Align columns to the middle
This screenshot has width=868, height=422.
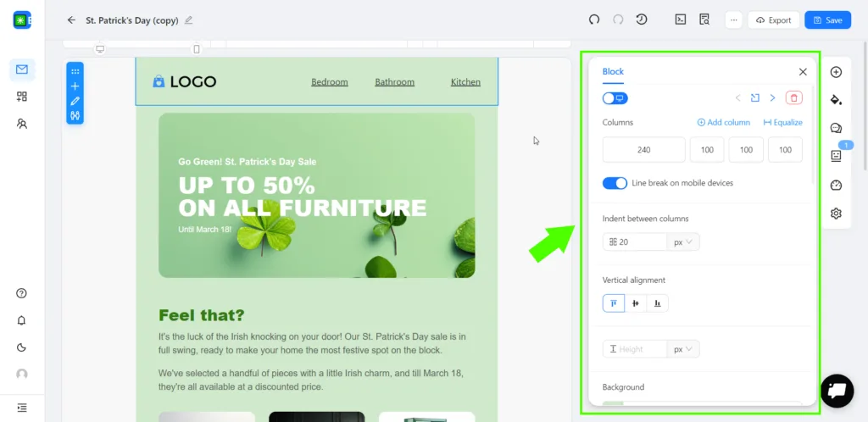(x=636, y=303)
